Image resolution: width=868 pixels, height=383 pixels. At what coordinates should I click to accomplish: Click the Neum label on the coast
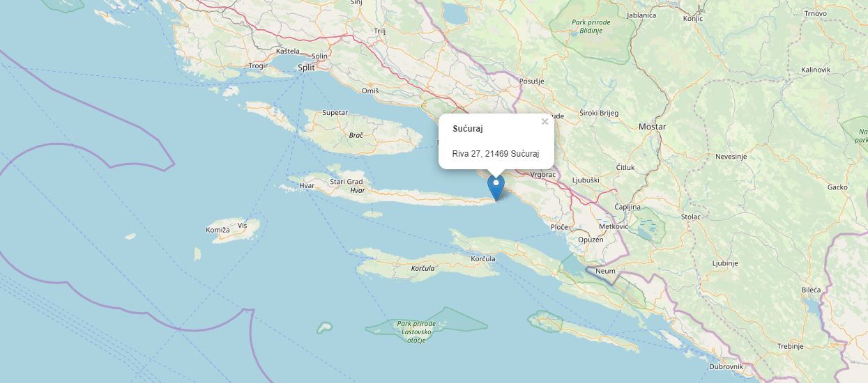tap(606, 271)
